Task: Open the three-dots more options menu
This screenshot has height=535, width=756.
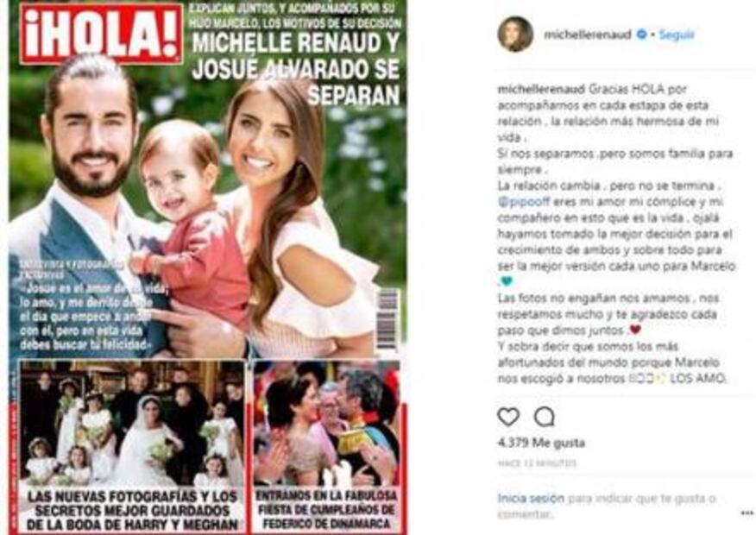Action: point(747,513)
